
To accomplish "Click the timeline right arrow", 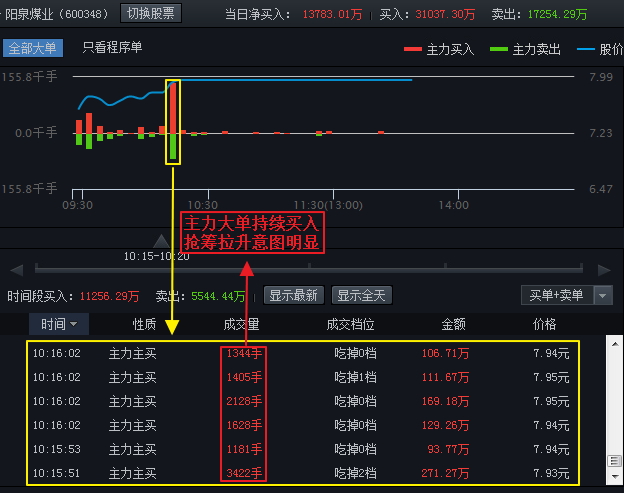I will (604, 271).
